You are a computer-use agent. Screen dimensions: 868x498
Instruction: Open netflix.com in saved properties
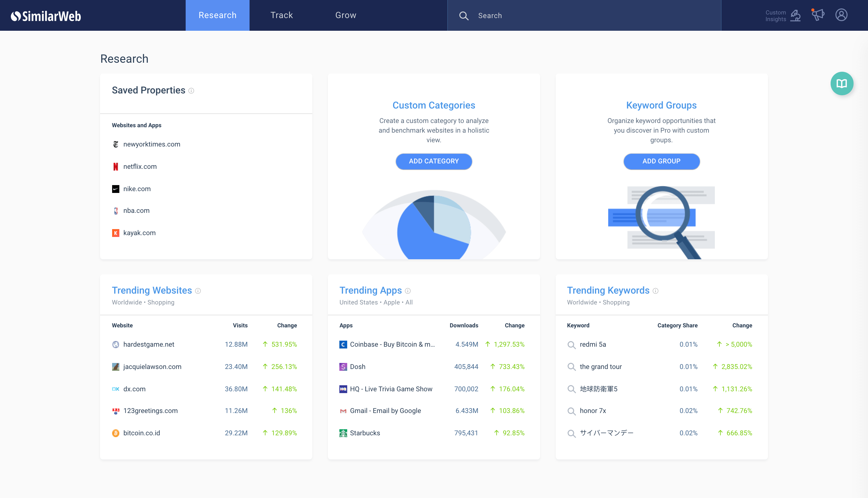pyautogui.click(x=140, y=167)
